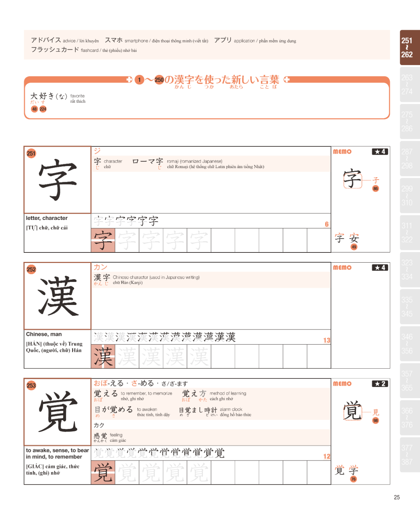
Task: Click the vocabulary 目覚まし時計
Action: pos(198,410)
